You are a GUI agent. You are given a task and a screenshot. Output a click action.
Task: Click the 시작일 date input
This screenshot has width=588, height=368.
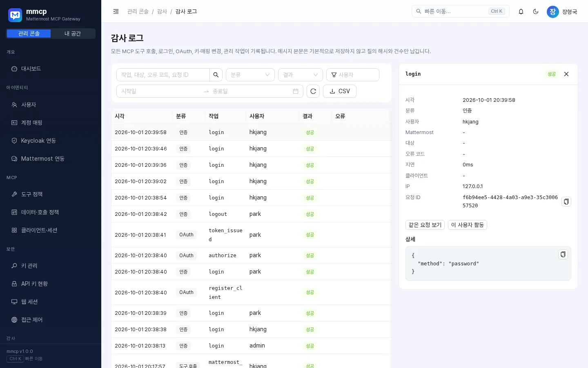(x=160, y=91)
